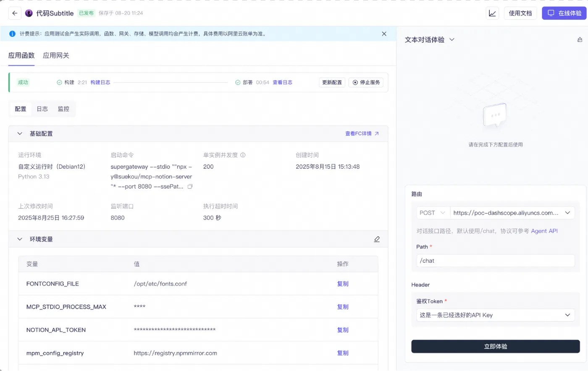Open the 使用文档 documentation button

pyautogui.click(x=520, y=13)
